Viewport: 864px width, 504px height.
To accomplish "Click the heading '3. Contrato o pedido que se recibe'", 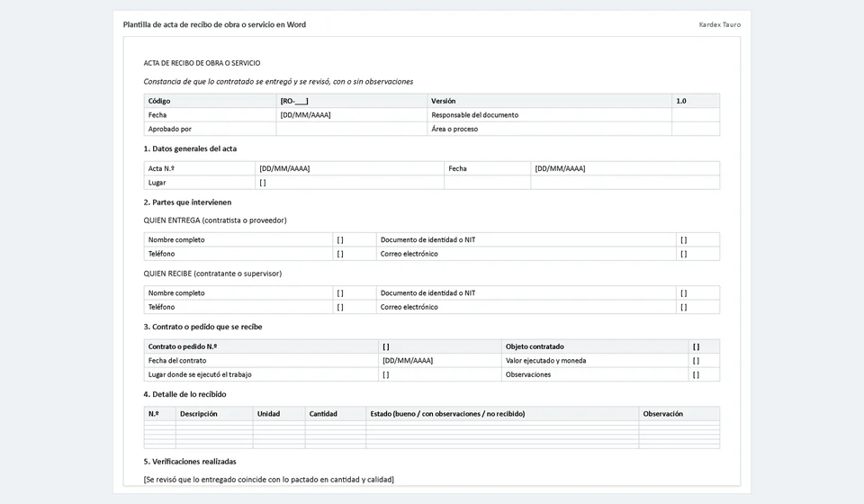I will click(x=202, y=327).
